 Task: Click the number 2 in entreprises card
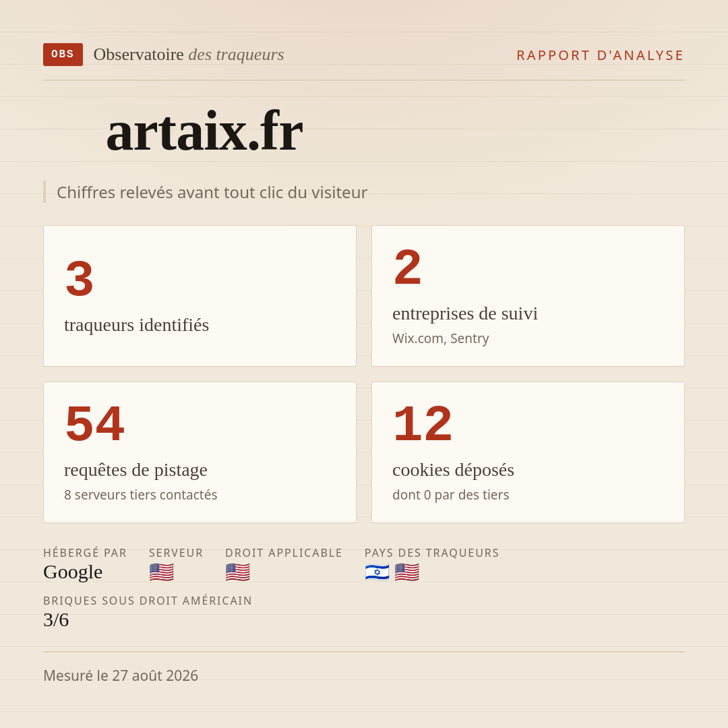point(407,268)
